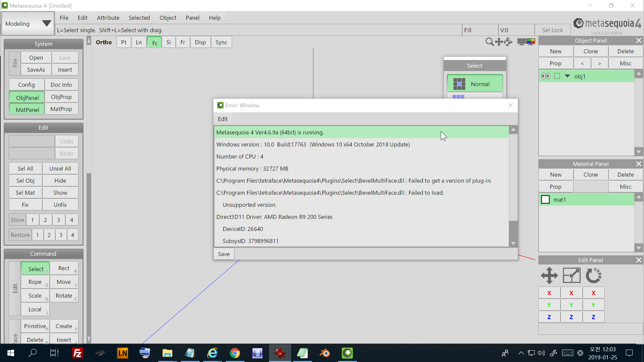Click Misc in Material Panel

pos(626,187)
